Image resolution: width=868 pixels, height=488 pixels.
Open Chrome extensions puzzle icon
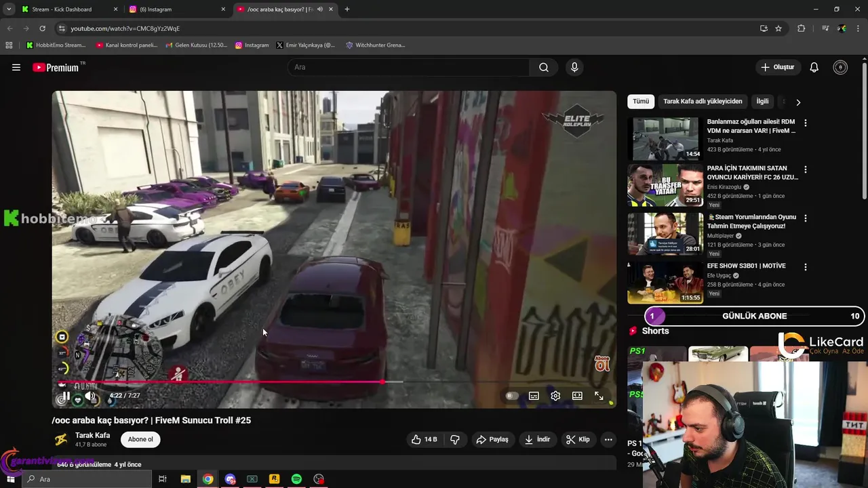[x=801, y=28]
